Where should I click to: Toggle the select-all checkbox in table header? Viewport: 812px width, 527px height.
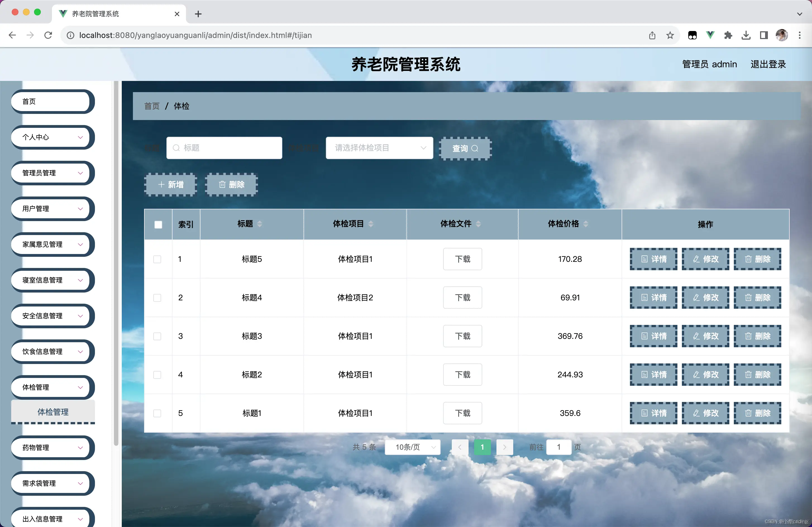coord(158,224)
